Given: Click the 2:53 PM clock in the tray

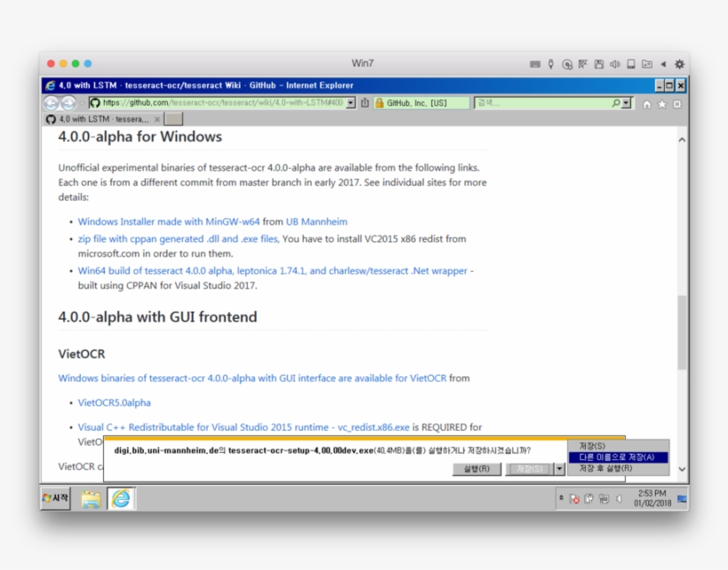Looking at the screenshot, I should pyautogui.click(x=653, y=498).
